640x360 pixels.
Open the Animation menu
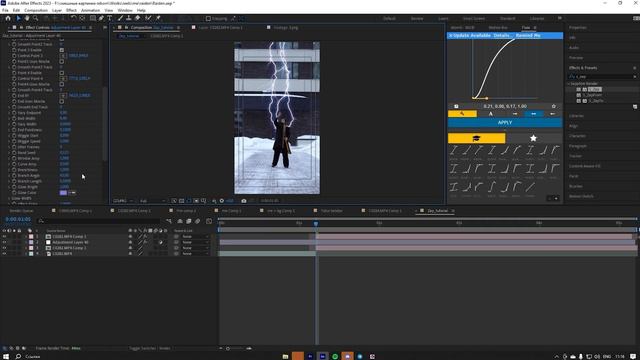point(90,10)
